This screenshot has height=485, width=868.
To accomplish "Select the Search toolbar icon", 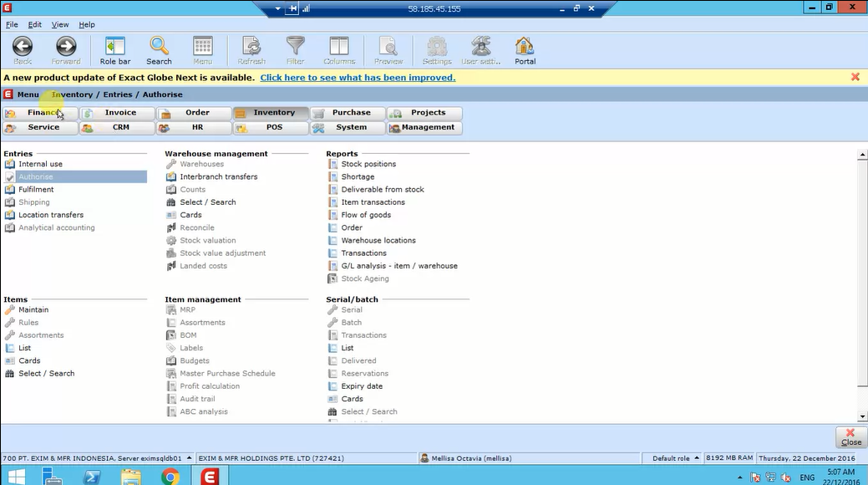I will pyautogui.click(x=158, y=49).
